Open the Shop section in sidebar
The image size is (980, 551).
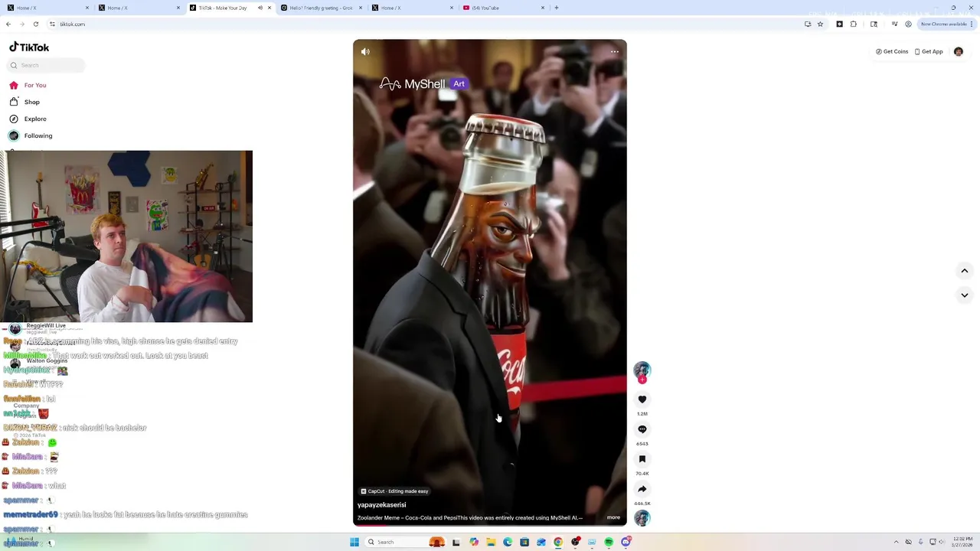click(x=24, y=102)
